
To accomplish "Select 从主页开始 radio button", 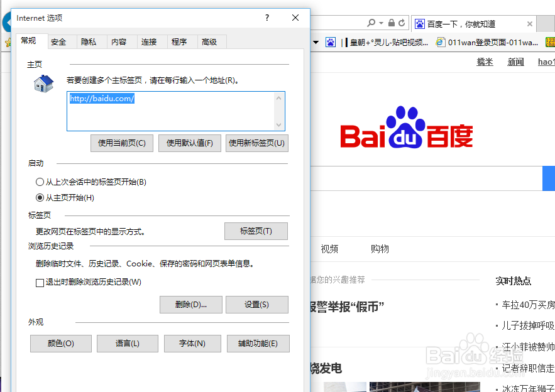I will (40, 197).
